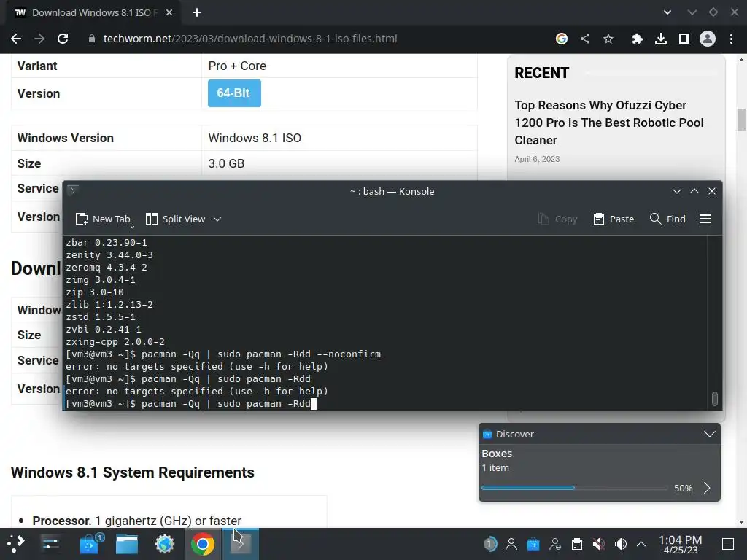Image resolution: width=747 pixels, height=560 pixels.
Task: Open user account tray icon
Action: [511, 544]
